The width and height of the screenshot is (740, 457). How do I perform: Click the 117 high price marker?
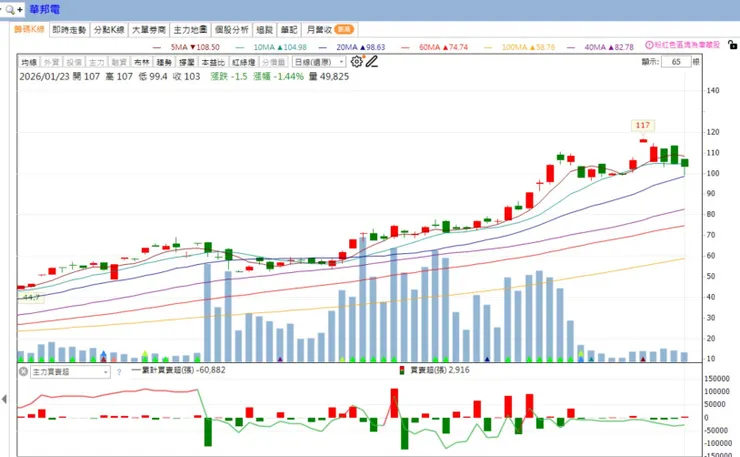(x=643, y=125)
